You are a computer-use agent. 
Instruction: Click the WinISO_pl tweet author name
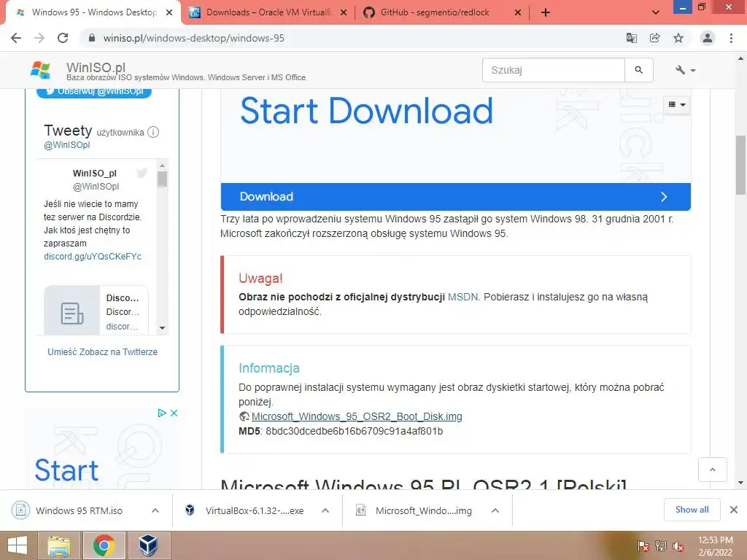pyautogui.click(x=94, y=174)
